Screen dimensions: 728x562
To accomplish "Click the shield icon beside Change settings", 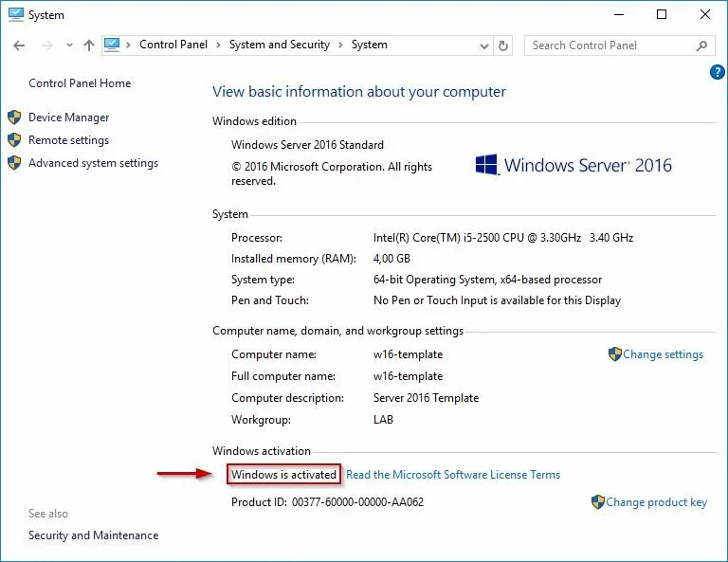I will [614, 354].
